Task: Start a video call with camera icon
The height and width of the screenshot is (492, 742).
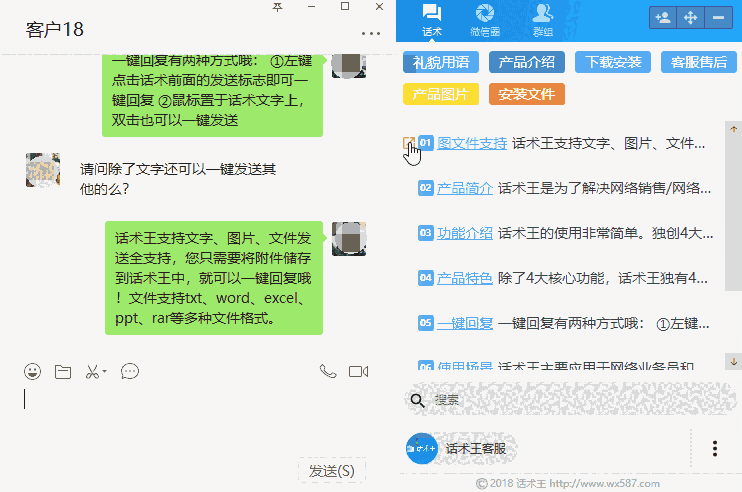Action: (358, 372)
